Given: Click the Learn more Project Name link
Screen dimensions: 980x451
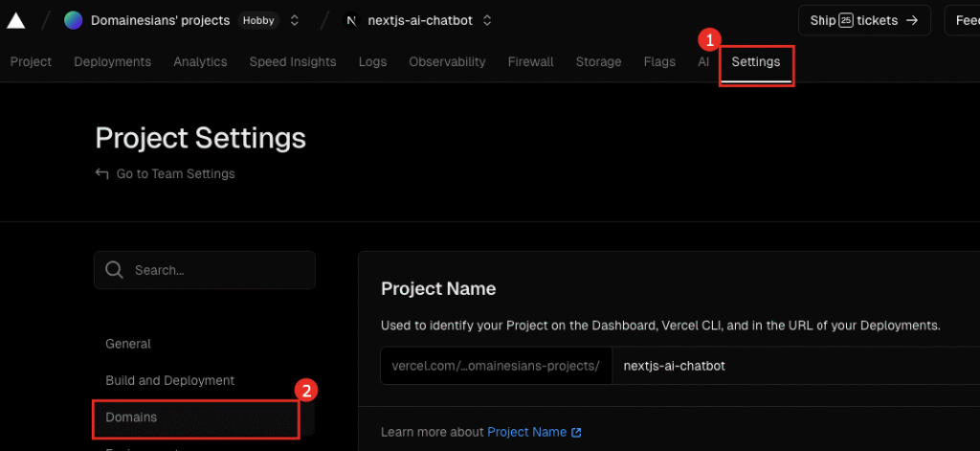Looking at the screenshot, I should tap(534, 432).
